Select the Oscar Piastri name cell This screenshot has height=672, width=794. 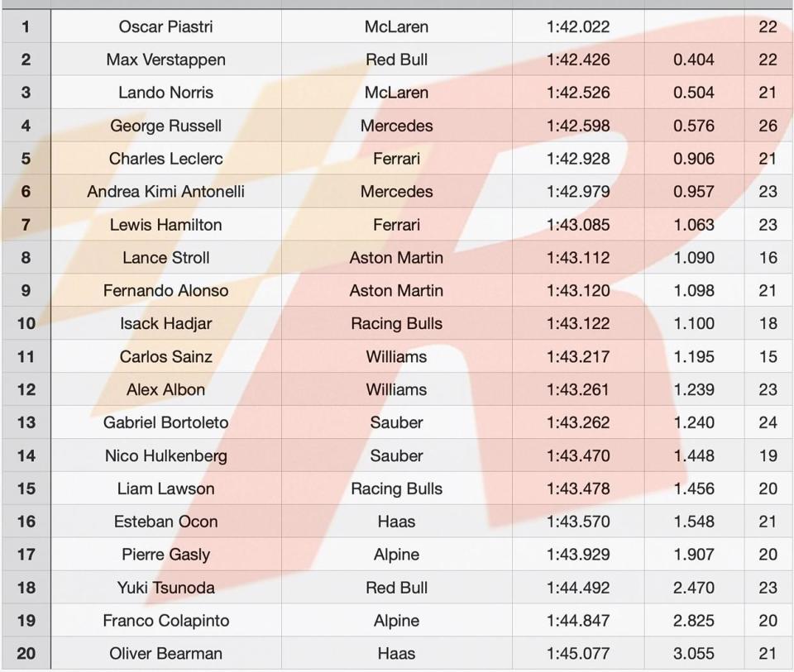[166, 26]
